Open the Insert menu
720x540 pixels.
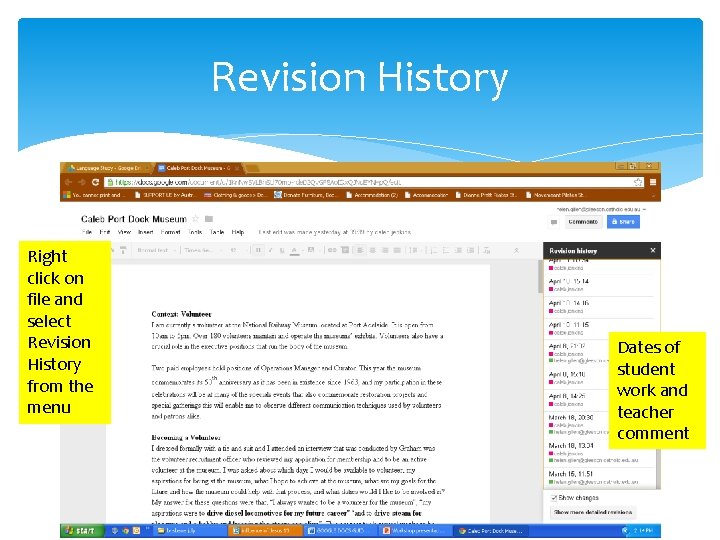[x=146, y=232]
